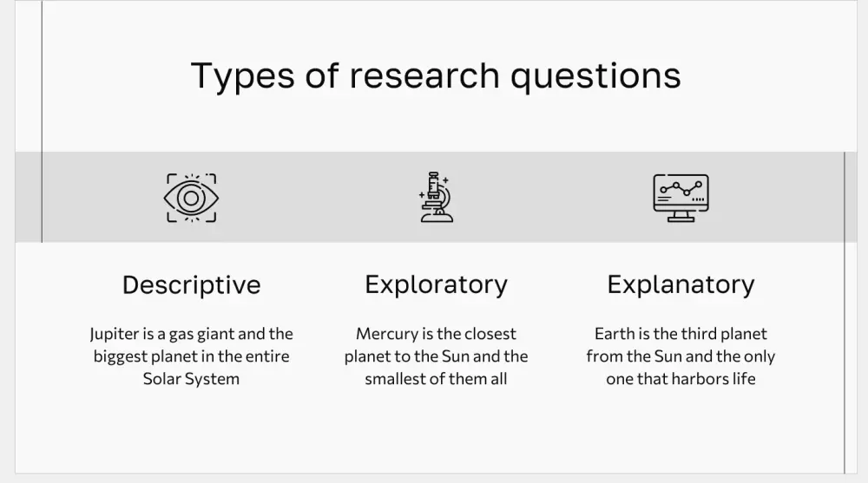Click the 'smallest of them all' line

coord(436,379)
